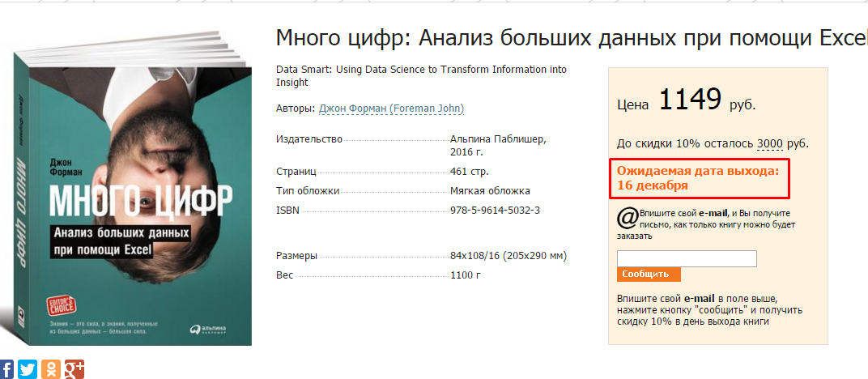
Task: Click the dotted 3000 discount amount link
Action: point(769,144)
